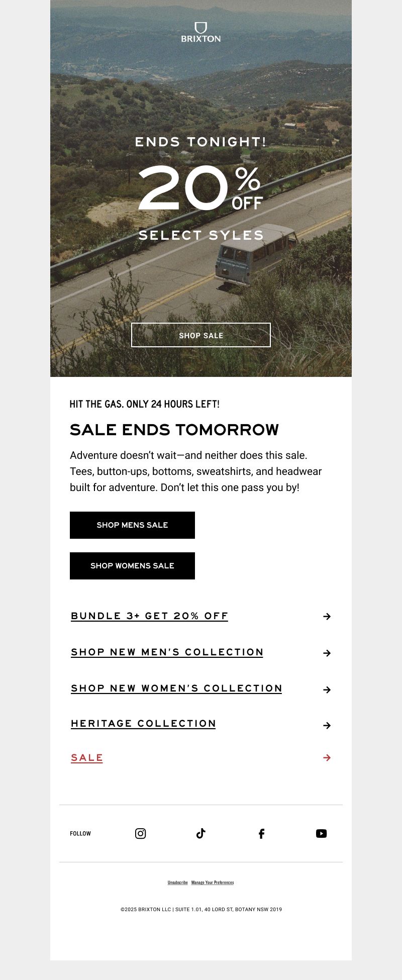Click arrow beside Shop New Men's Collection
402x980 pixels.
327,653
